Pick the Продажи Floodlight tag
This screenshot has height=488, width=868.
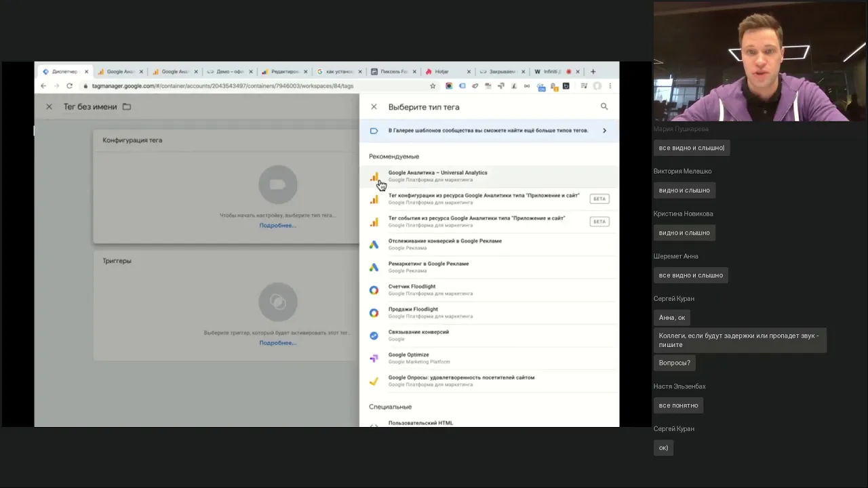[489, 312]
